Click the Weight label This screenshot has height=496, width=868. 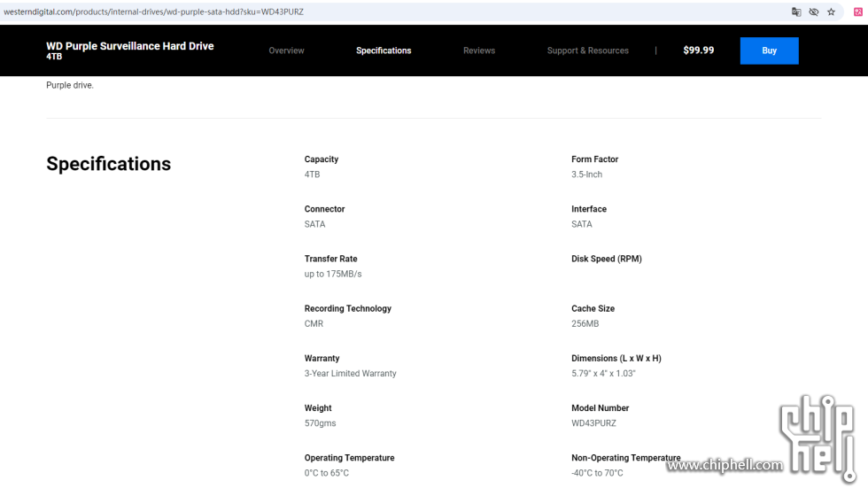[x=318, y=408]
